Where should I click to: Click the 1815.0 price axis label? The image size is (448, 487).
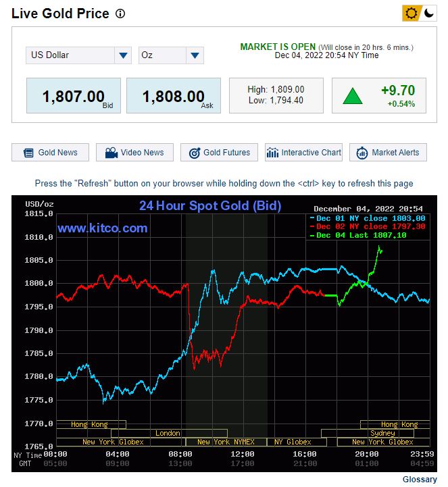39,214
